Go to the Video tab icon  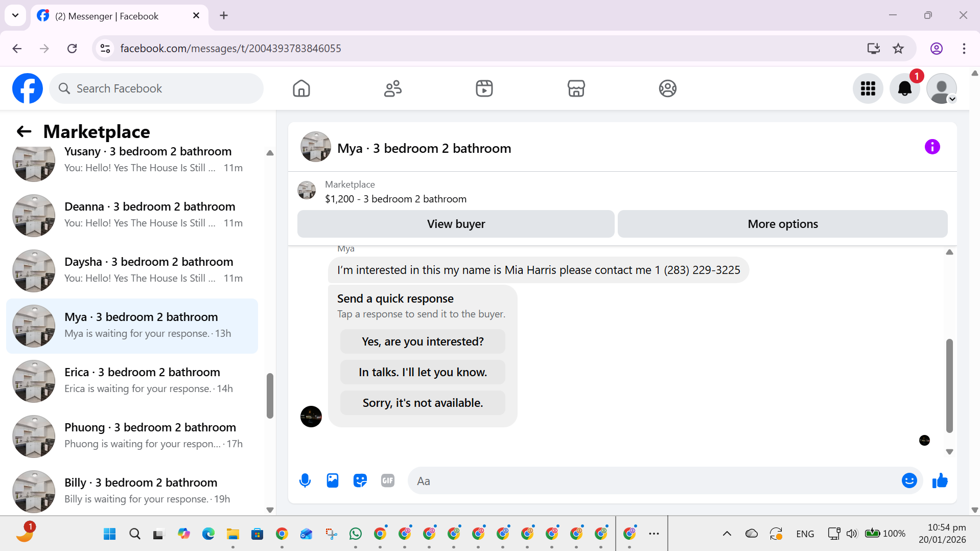(x=484, y=88)
